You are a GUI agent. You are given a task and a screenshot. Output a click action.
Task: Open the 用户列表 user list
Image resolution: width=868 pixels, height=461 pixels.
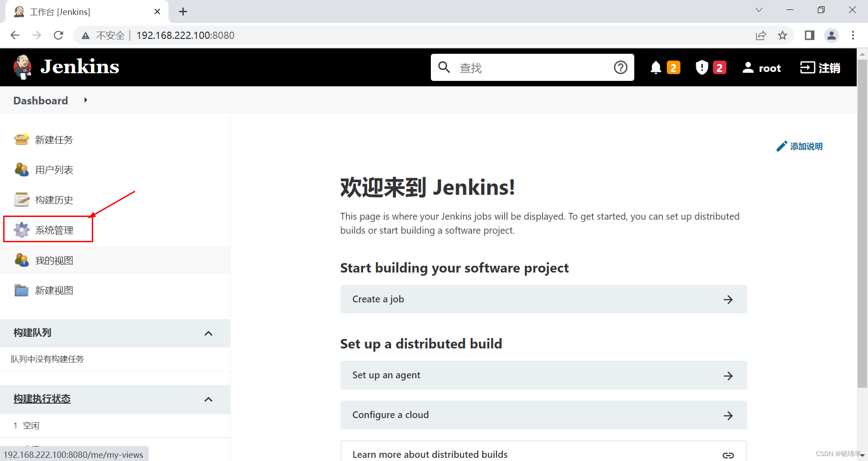coord(54,169)
